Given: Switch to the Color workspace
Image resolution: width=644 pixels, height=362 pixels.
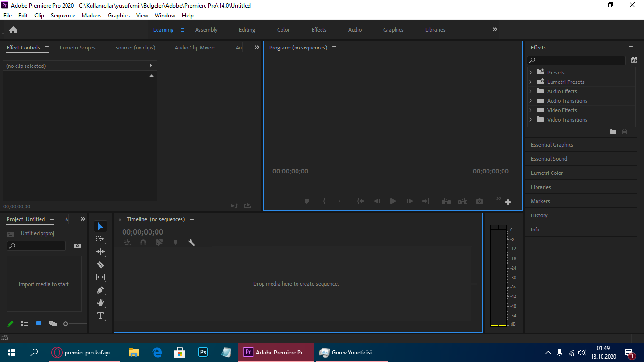Looking at the screenshot, I should coord(283,30).
